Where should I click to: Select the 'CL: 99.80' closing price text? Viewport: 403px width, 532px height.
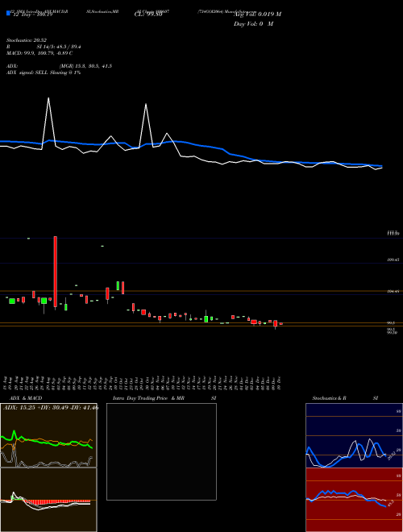tap(148, 15)
